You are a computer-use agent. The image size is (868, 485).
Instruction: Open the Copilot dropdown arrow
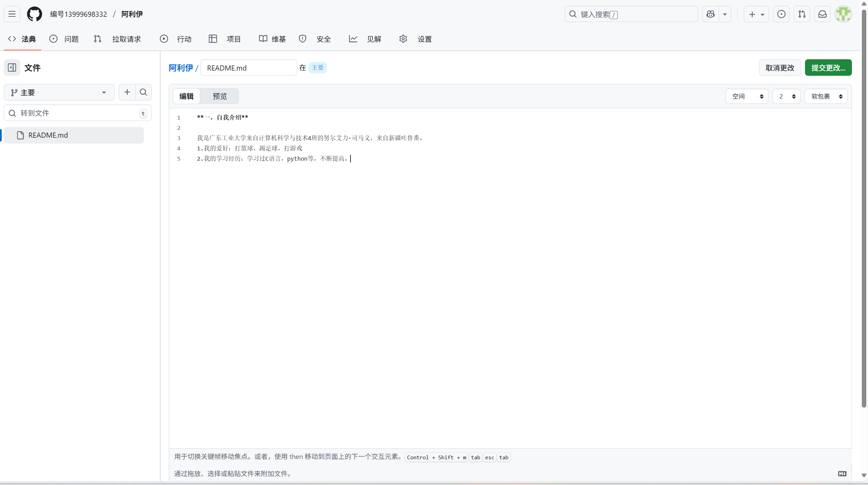click(725, 14)
